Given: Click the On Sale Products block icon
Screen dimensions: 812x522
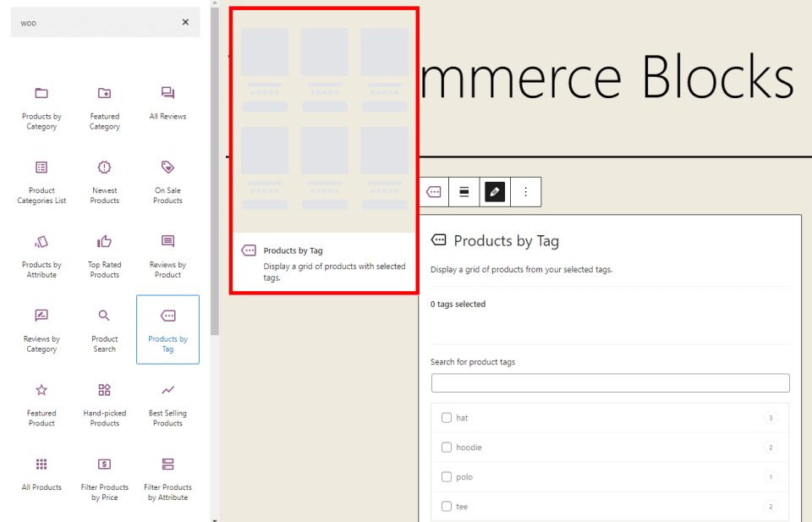Looking at the screenshot, I should [167, 168].
